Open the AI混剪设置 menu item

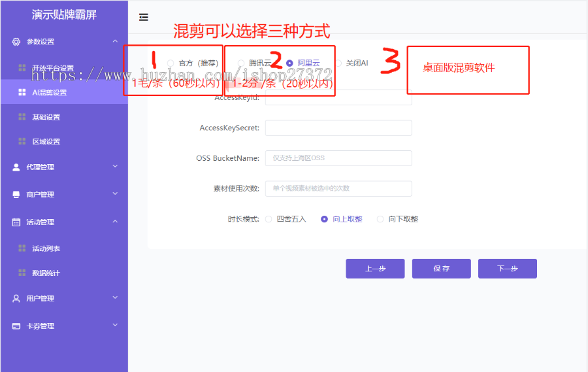(x=64, y=92)
